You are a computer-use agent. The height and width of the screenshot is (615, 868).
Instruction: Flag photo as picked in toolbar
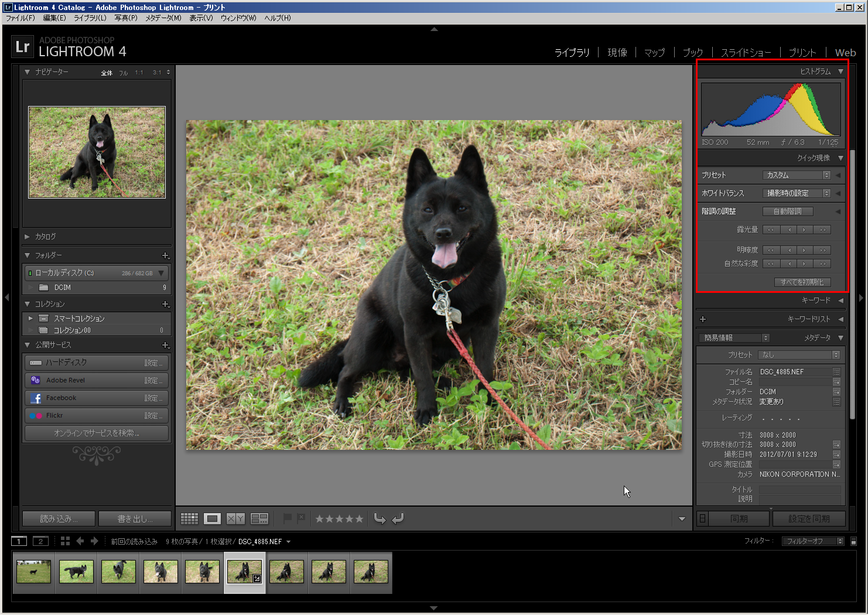287,518
